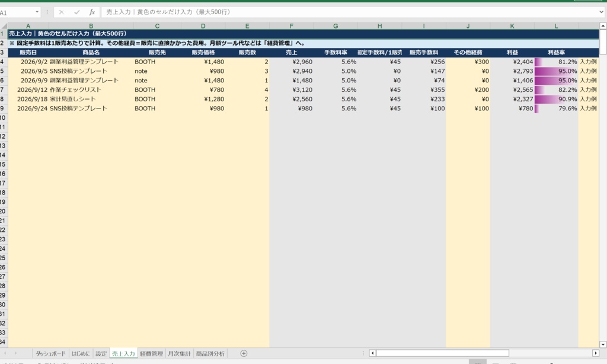Click the profit rate cell 79.6%
607x364 pixels.
556,108
